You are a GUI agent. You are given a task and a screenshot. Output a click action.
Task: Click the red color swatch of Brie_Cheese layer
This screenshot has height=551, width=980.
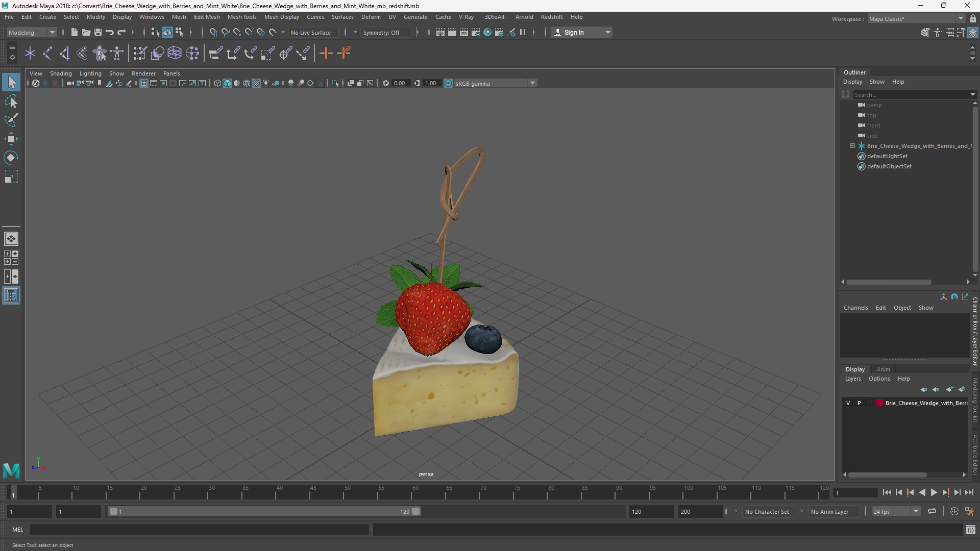coord(880,403)
